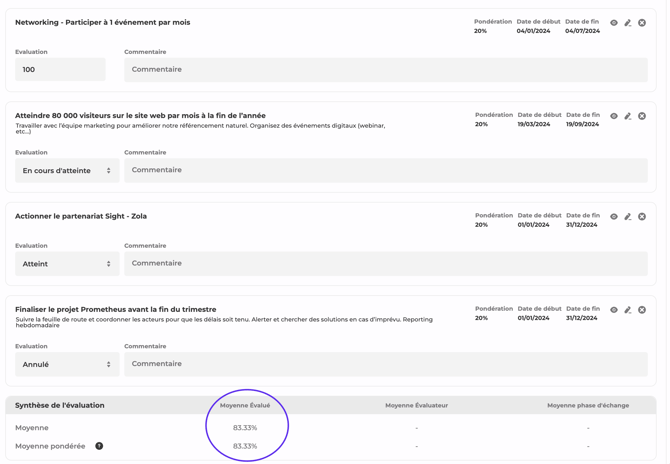Toggle eye icon for Sight - Zola objective
The width and height of the screenshot is (670, 464).
pos(614,216)
